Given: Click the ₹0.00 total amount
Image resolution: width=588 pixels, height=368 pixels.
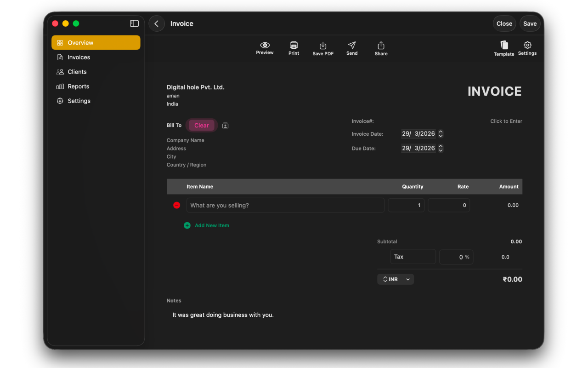Looking at the screenshot, I should [x=512, y=279].
